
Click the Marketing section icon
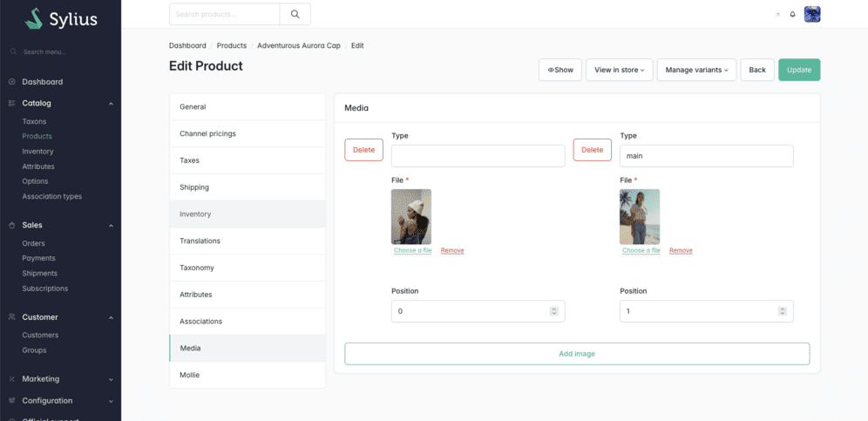point(11,379)
